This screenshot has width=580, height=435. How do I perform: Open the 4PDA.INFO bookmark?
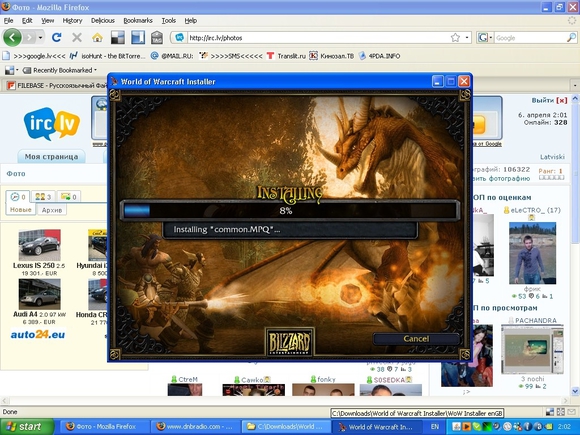380,56
